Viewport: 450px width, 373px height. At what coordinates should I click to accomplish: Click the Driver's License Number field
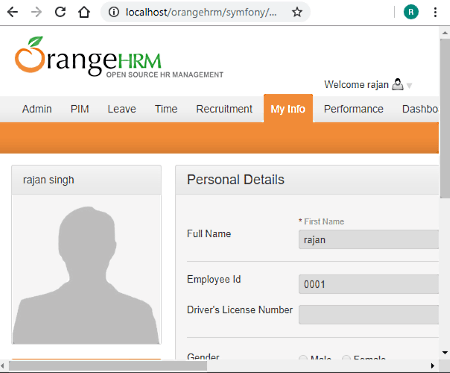point(369,314)
